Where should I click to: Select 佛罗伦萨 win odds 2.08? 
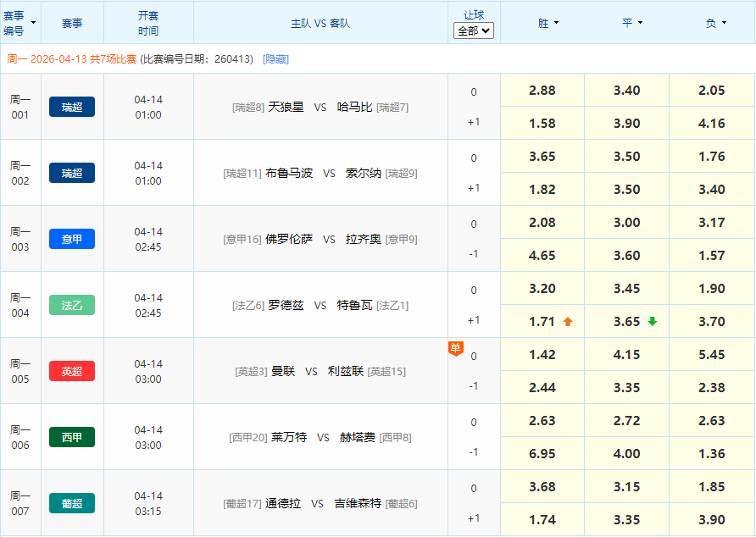(x=542, y=222)
